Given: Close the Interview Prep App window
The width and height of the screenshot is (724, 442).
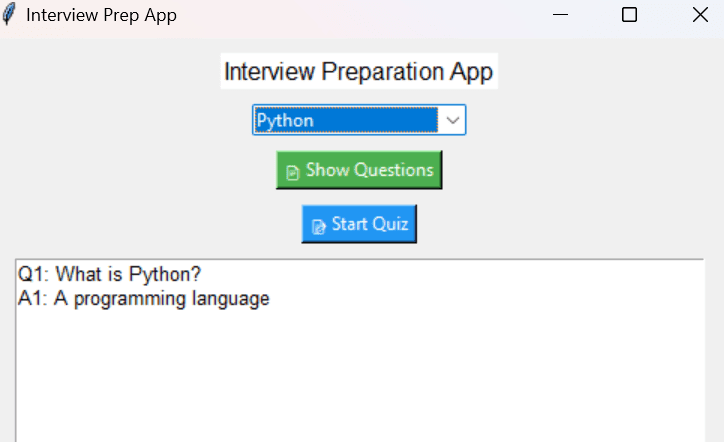Looking at the screenshot, I should [700, 15].
